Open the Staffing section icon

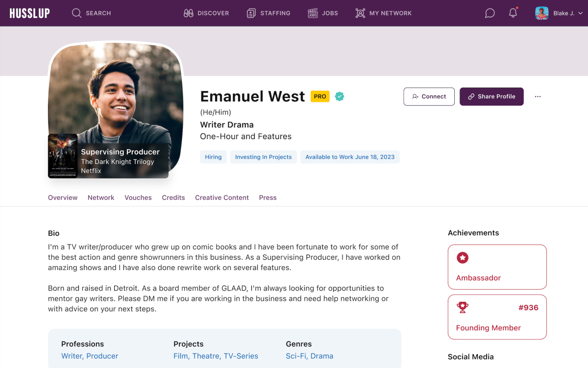click(x=251, y=13)
